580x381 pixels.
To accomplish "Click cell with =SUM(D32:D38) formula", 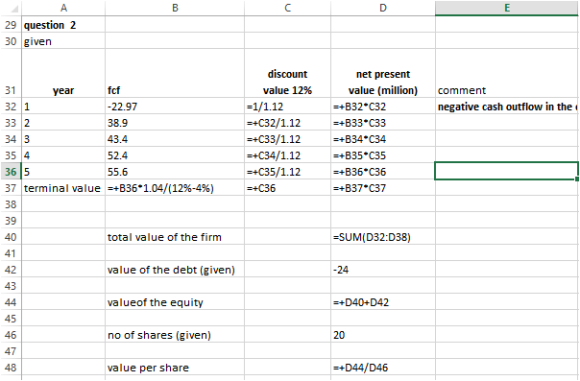I will [x=383, y=237].
